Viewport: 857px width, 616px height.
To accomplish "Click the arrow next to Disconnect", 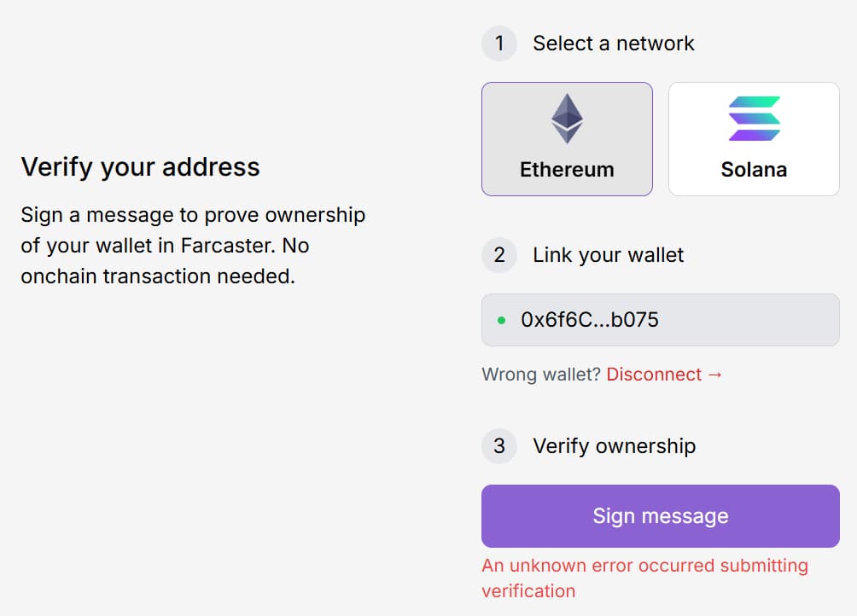I will (x=714, y=375).
